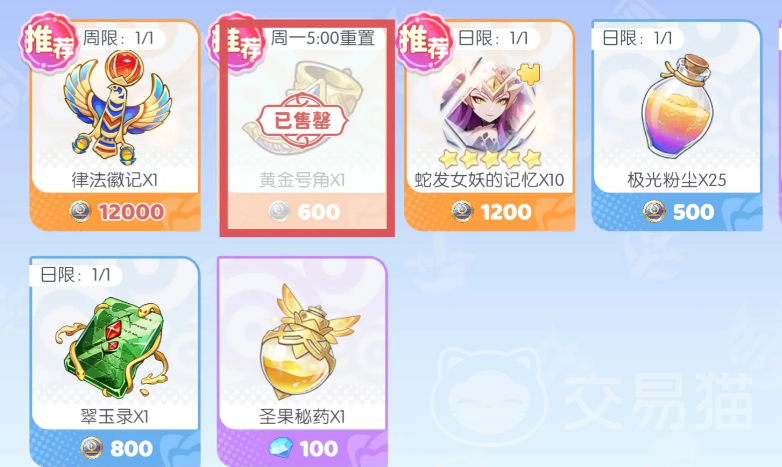Buy 翠玉录 for 800 coins

pyautogui.click(x=116, y=448)
